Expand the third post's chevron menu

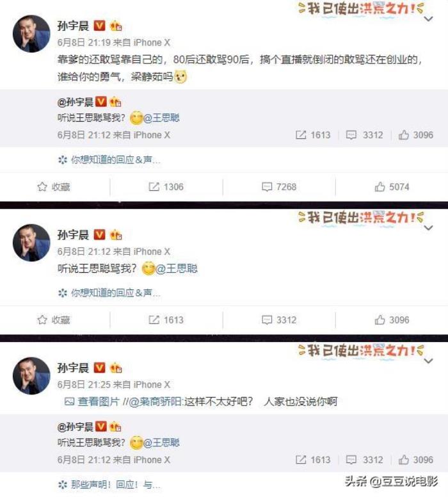(x=428, y=361)
